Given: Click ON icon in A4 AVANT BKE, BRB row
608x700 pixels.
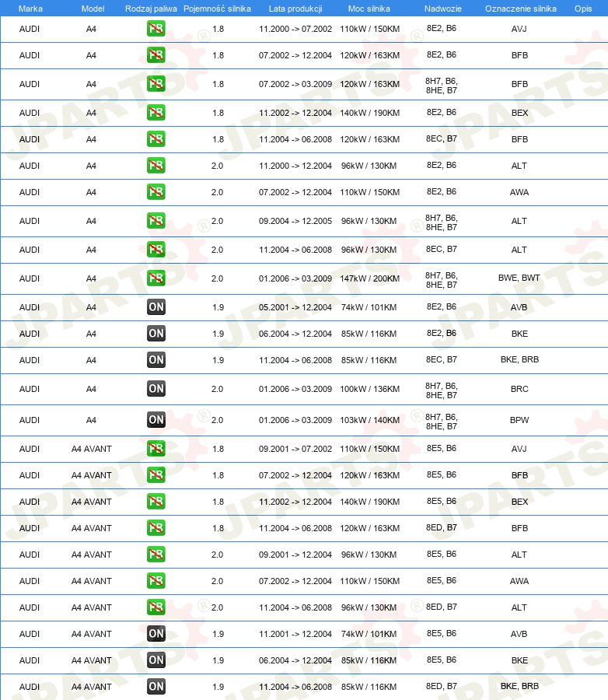Looking at the screenshot, I should point(155,687).
